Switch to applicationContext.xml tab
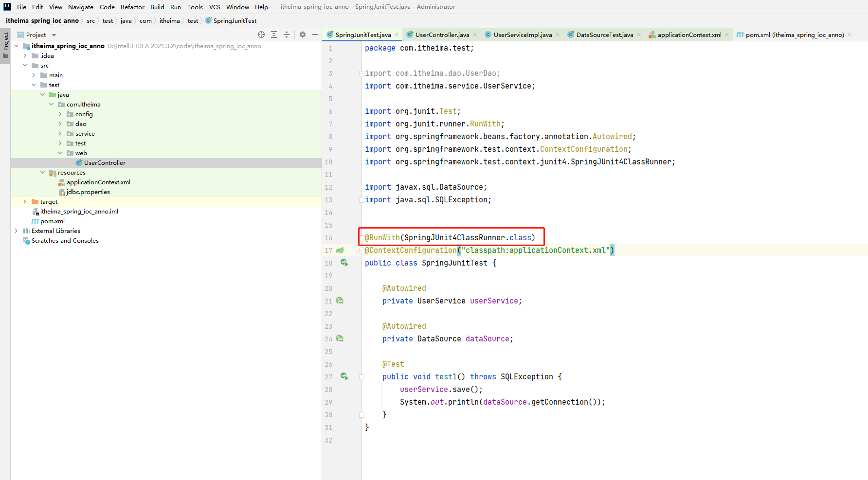This screenshot has height=480, width=868. tap(689, 35)
